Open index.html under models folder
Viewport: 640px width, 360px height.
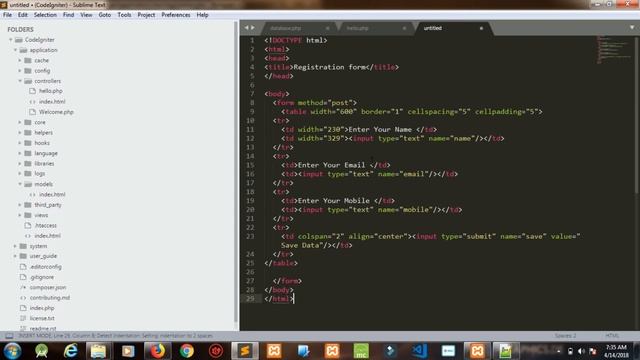[x=52, y=194]
